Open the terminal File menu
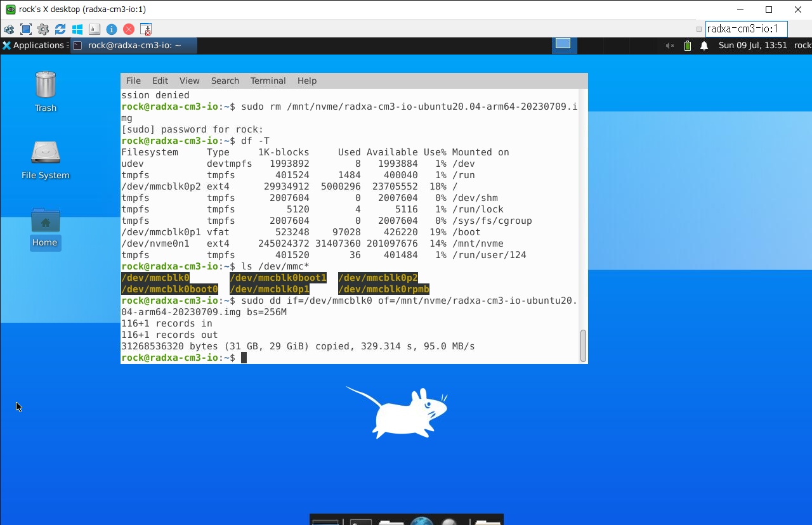Viewport: 812px width, 525px height. 133,81
